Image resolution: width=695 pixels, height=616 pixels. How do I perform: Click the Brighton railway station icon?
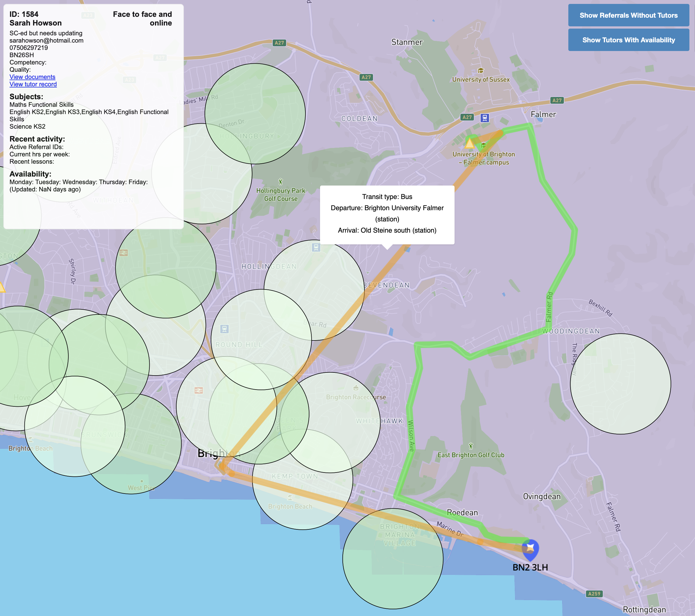pos(199,390)
